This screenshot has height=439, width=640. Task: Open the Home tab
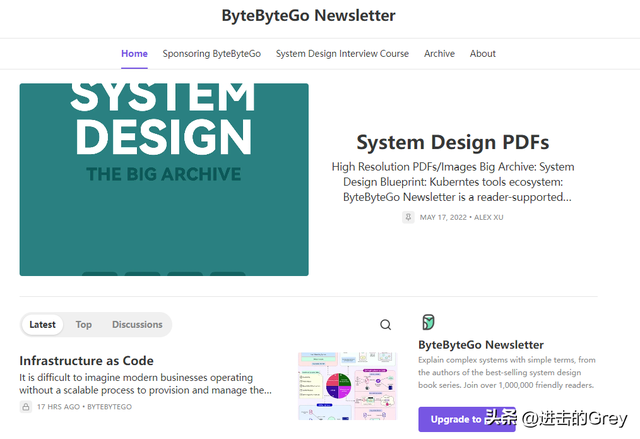134,53
